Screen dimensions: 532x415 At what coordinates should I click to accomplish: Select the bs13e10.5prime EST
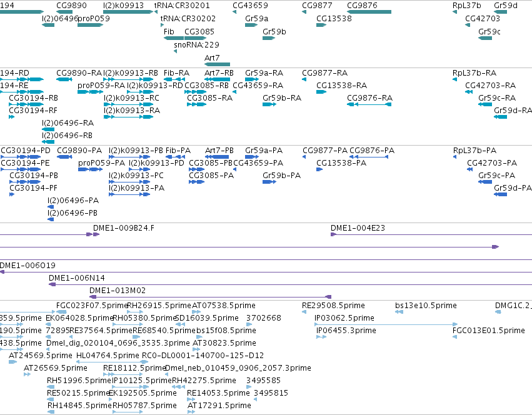pos(399,312)
